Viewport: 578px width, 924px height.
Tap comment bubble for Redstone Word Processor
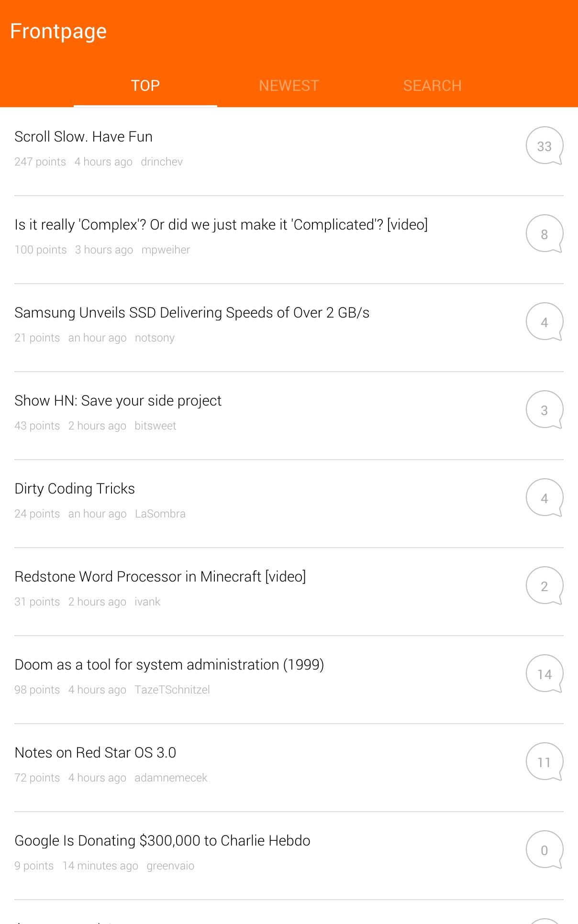pos(544,586)
